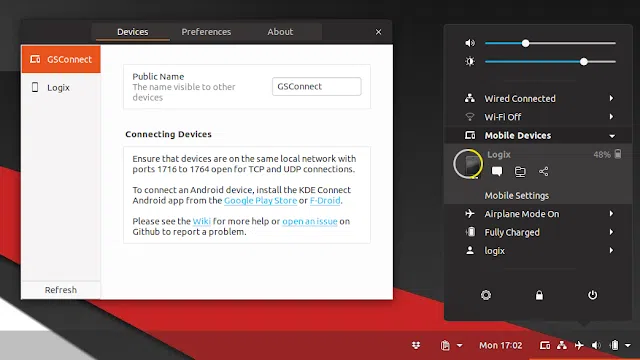Click the GSConnect indicator in the panel
640x360 pixels.
(545, 345)
